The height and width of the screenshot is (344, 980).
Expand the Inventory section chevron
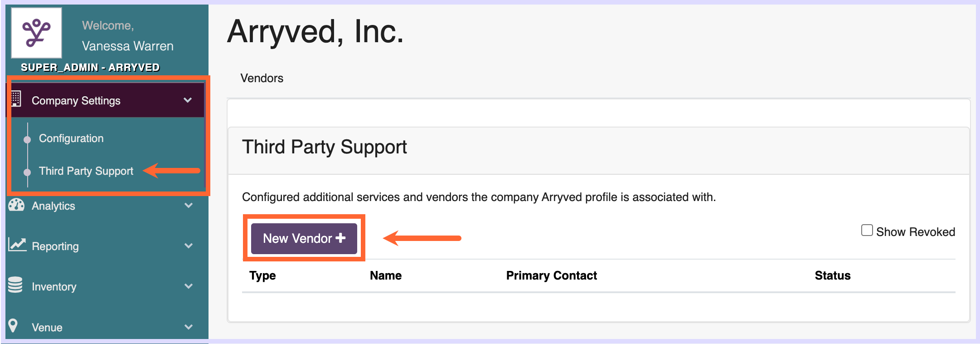tap(189, 286)
